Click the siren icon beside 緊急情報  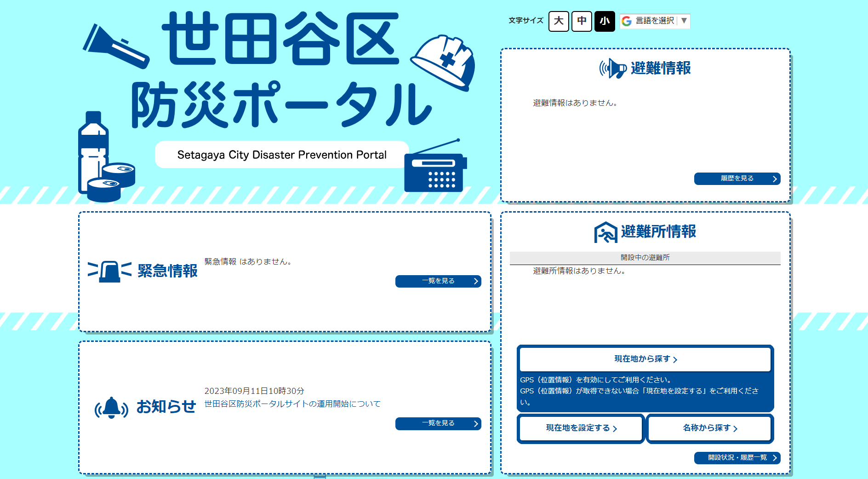(109, 271)
